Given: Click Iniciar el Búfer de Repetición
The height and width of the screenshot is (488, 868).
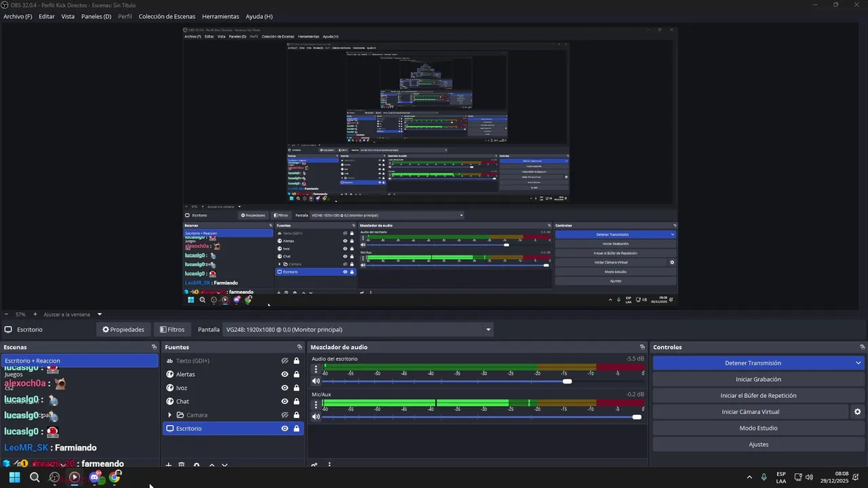Looking at the screenshot, I should [758, 396].
